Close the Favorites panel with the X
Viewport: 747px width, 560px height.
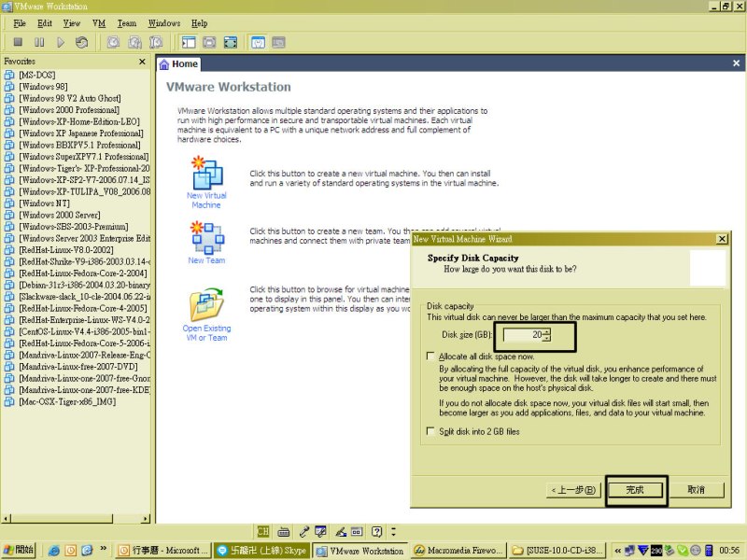pos(142,62)
